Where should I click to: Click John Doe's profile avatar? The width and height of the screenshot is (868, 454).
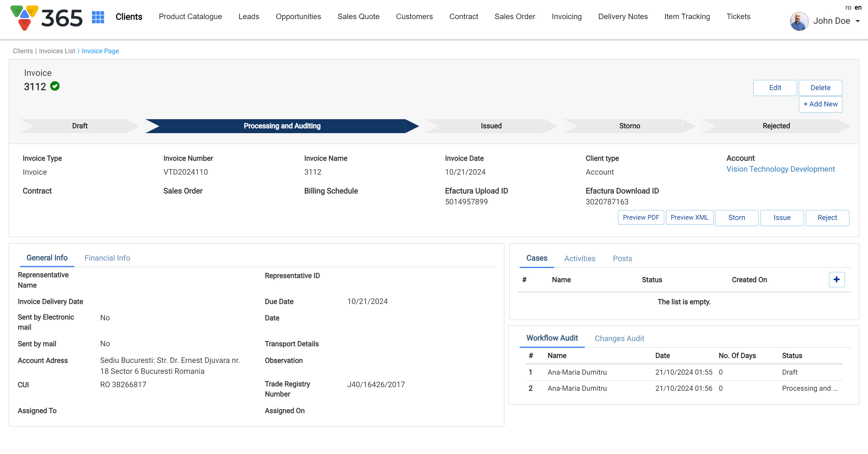click(799, 21)
